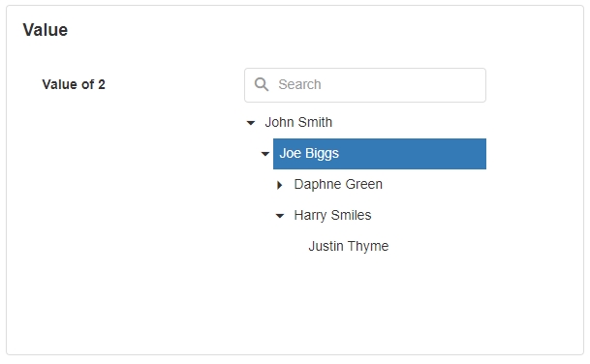Toggle the right-pointing triangle beside Daphne Green
590x364 pixels.
[280, 185]
